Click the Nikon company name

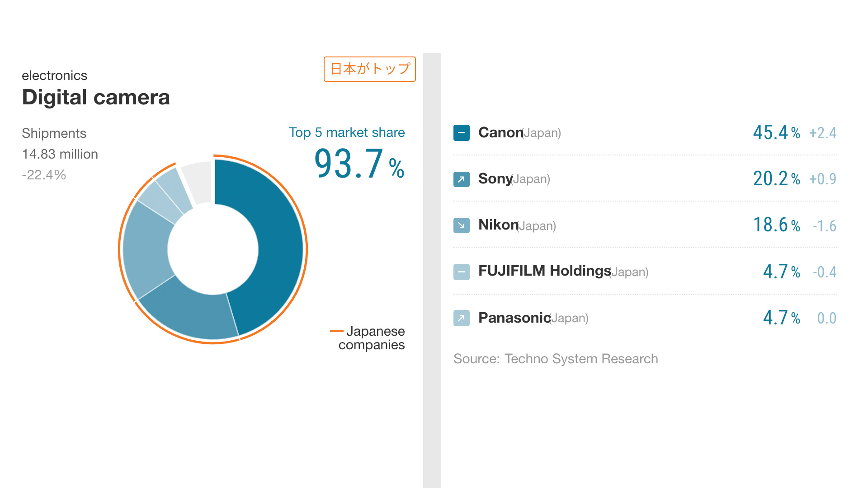pyautogui.click(x=498, y=225)
